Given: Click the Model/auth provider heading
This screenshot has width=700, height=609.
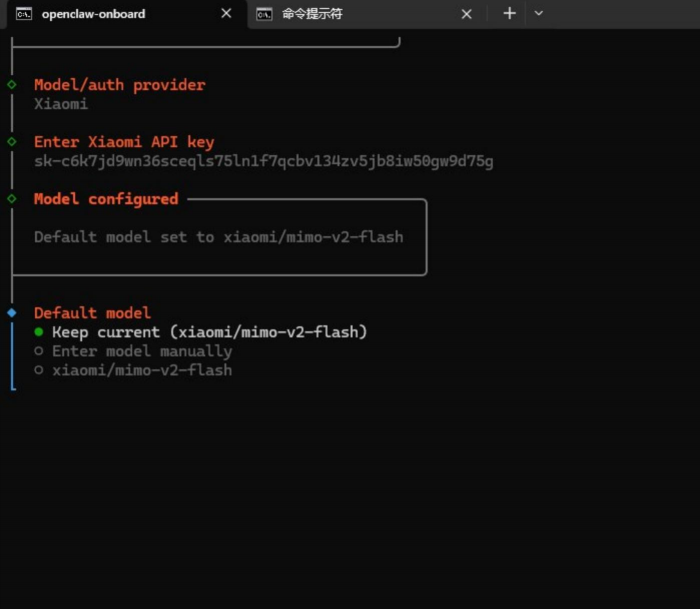Looking at the screenshot, I should 119,85.
